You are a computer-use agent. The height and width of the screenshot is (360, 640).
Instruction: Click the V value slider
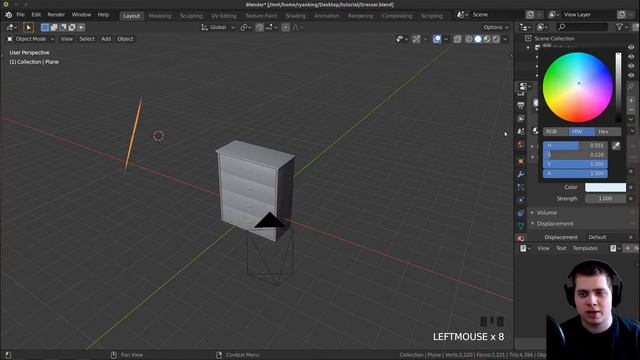click(575, 164)
